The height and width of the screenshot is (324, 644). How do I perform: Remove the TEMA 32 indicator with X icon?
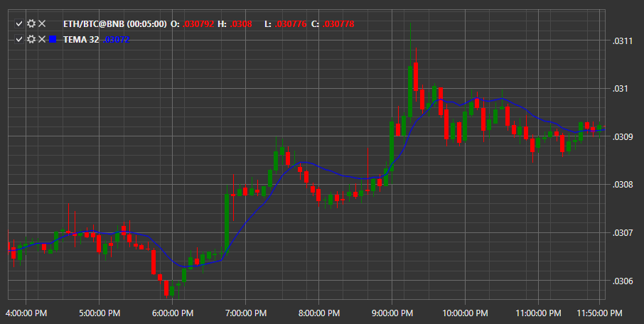(42, 39)
